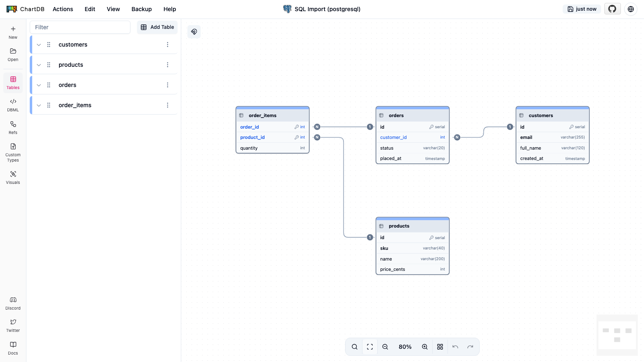Open the Discord link icon
Screen dimensions: 644x362
(13, 303)
